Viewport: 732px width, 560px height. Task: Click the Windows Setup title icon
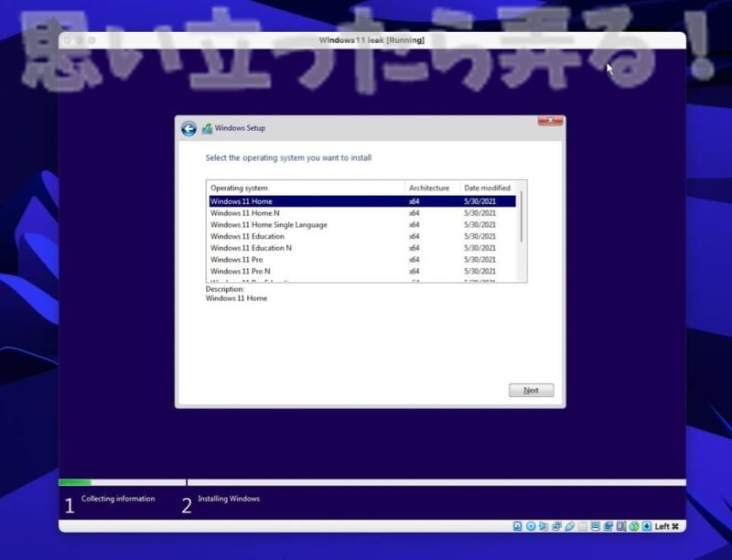pos(207,128)
